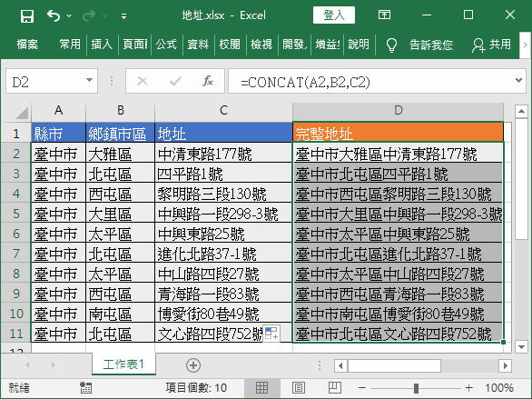Zoom in with the plus button
The height and width of the screenshot is (399, 532).
tap(468, 388)
